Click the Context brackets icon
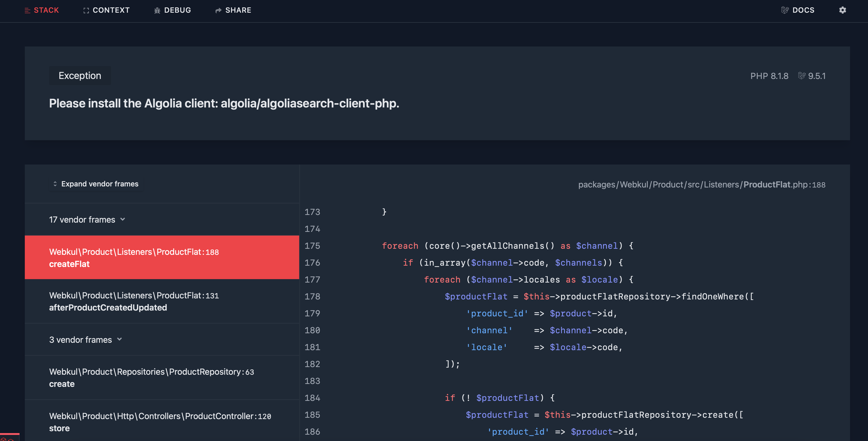This screenshot has height=441, width=868. [86, 11]
